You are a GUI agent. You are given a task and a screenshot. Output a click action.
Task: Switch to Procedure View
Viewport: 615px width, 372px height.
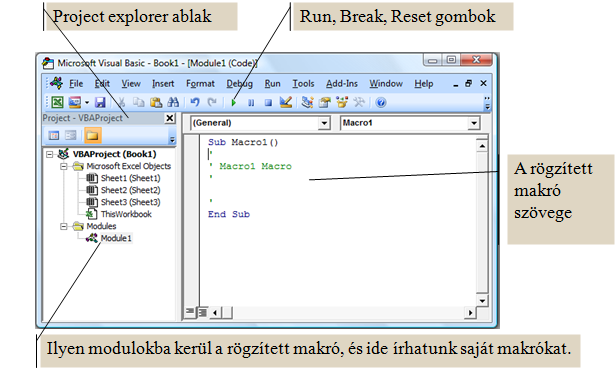click(x=190, y=312)
